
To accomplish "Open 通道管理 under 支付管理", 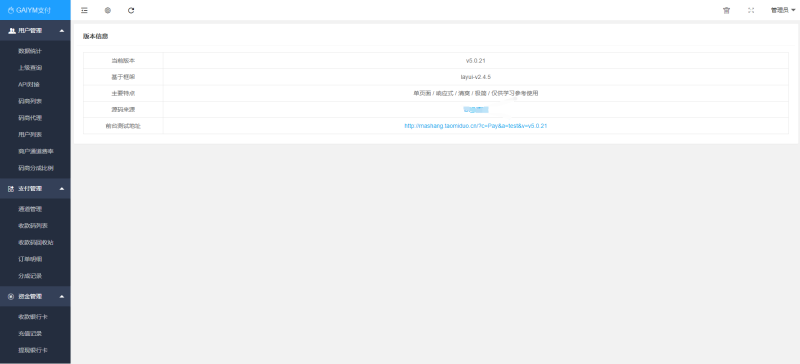I will click(x=30, y=209).
